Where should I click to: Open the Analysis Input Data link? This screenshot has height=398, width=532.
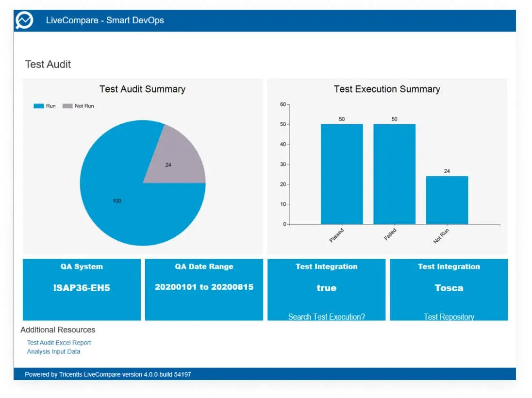point(53,352)
